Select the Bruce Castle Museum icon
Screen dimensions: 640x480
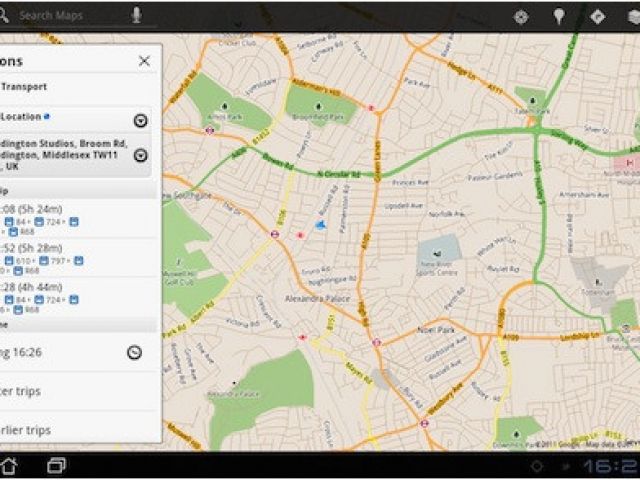point(626,329)
